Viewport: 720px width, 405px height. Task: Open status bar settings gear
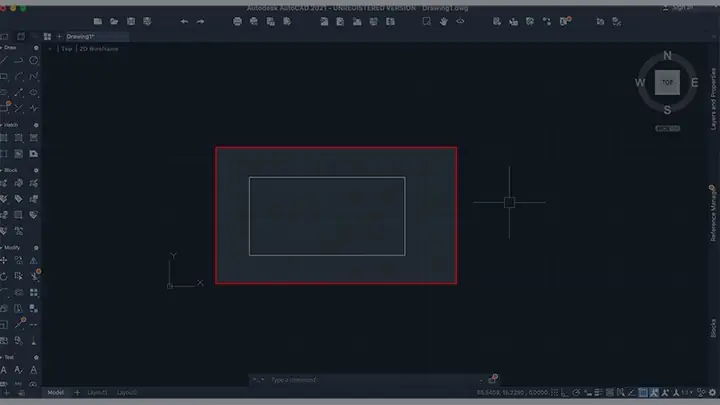click(712, 393)
